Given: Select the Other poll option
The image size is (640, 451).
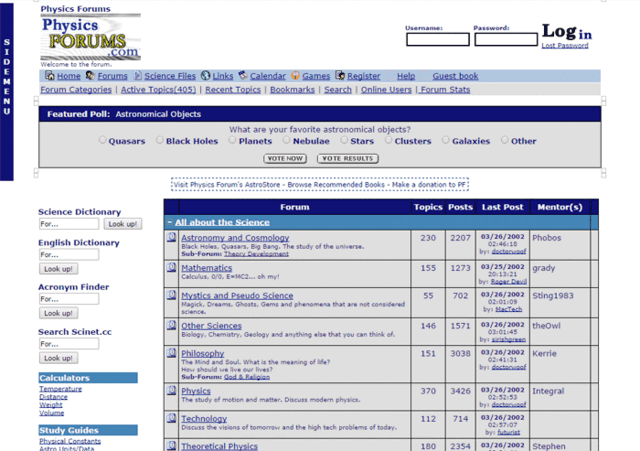Looking at the screenshot, I should tap(505, 140).
